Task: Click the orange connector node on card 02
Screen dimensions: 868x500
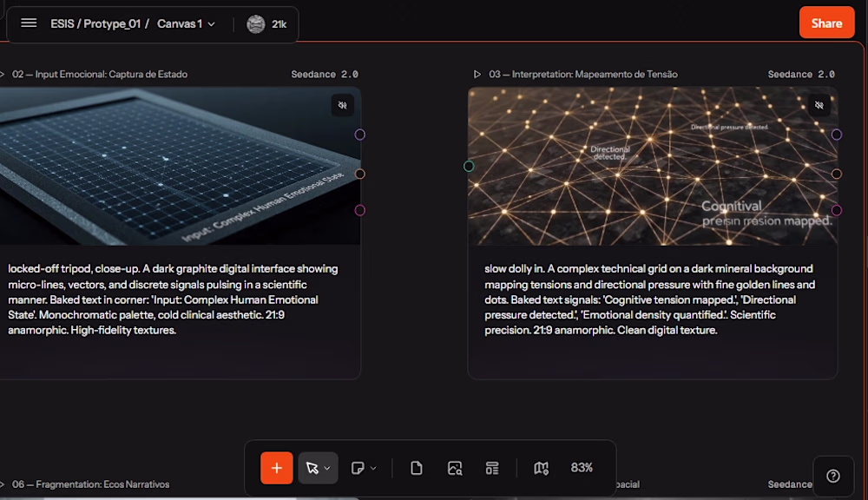Action: [x=360, y=174]
